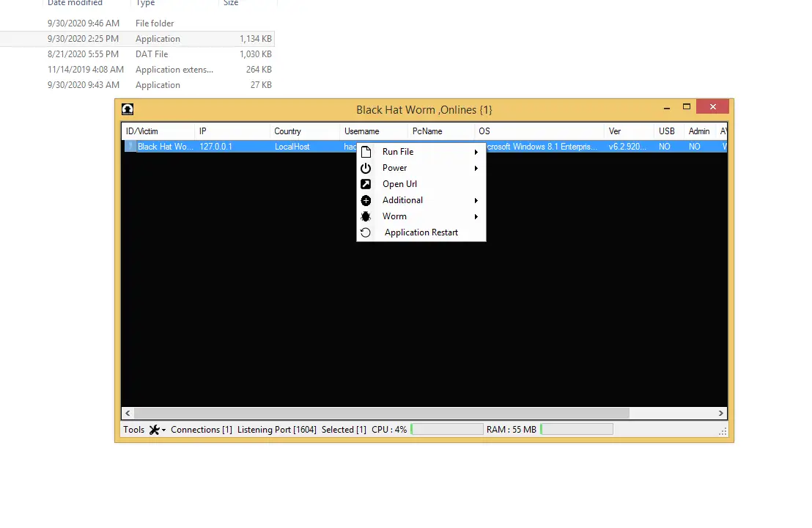Image resolution: width=812 pixels, height=528 pixels.
Task: Click the bug icon beside Worm
Action: tap(366, 216)
